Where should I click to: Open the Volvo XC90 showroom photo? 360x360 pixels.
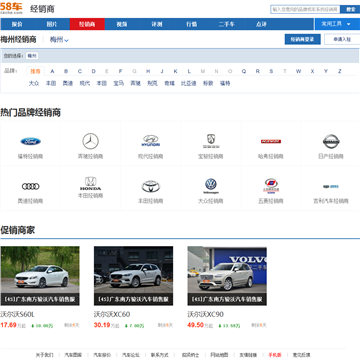point(227,276)
